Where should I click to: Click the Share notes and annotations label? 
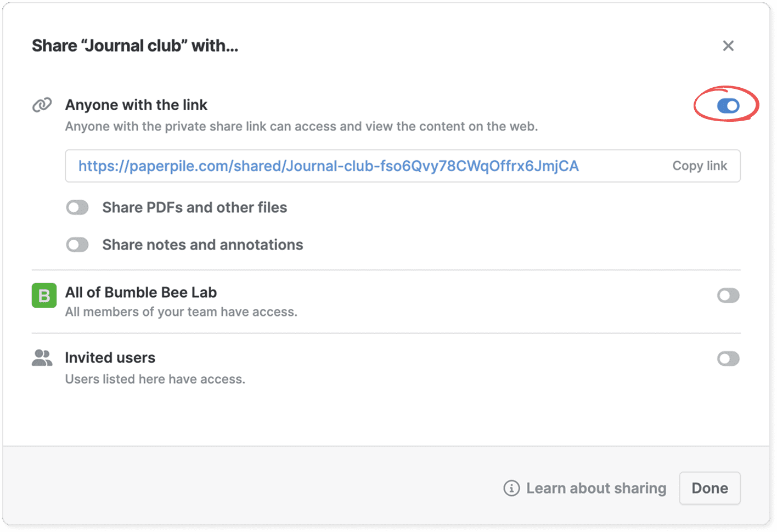tap(202, 245)
